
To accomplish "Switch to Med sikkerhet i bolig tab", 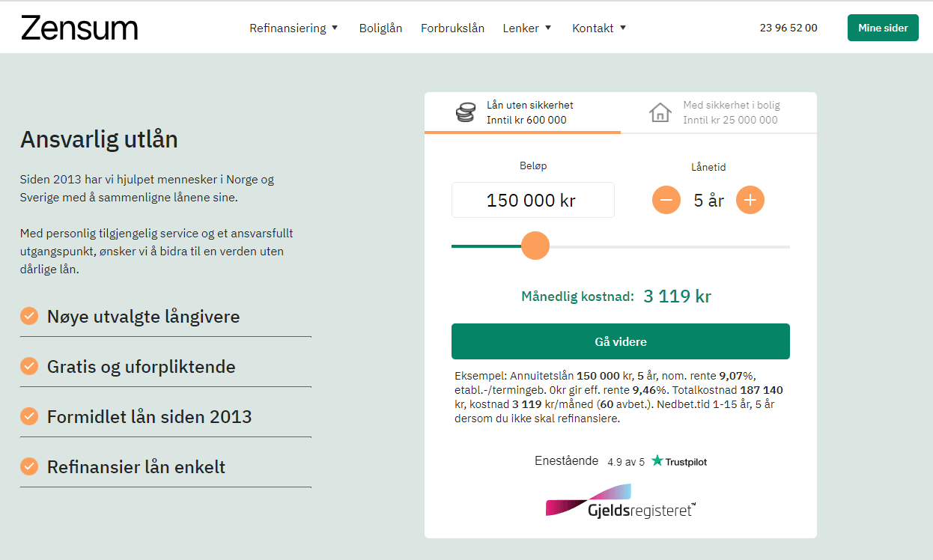I will (719, 112).
